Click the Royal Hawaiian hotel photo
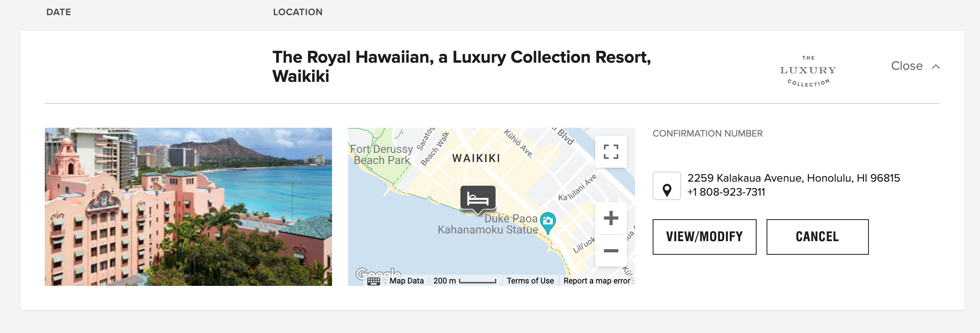The image size is (980, 333). pos(188,207)
